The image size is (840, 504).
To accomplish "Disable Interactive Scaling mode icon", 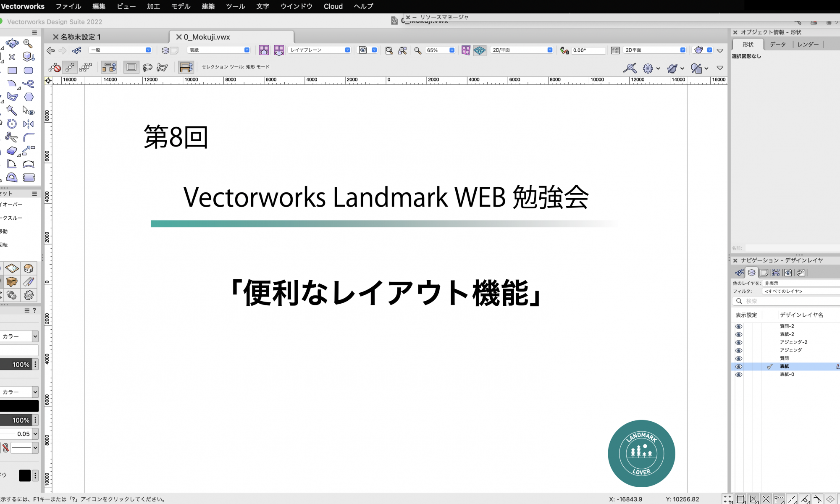I will (x=55, y=67).
